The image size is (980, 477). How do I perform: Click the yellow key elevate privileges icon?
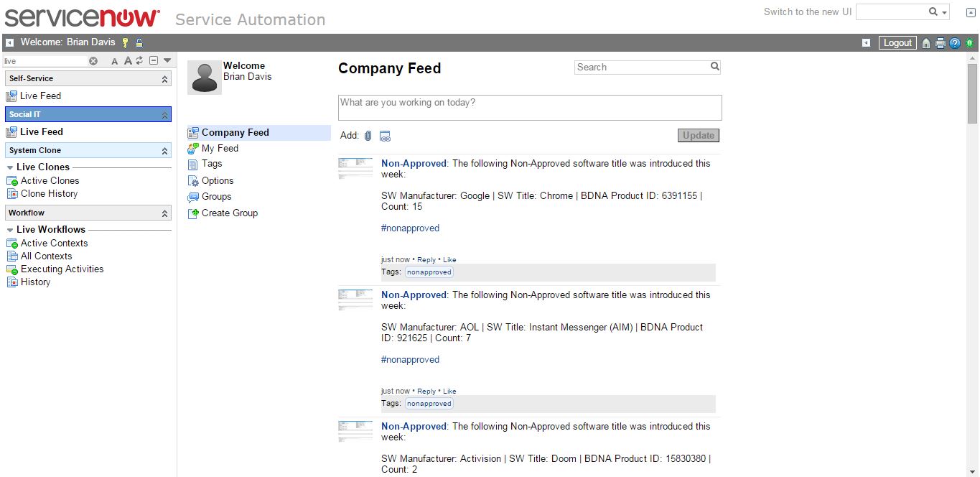coord(125,43)
